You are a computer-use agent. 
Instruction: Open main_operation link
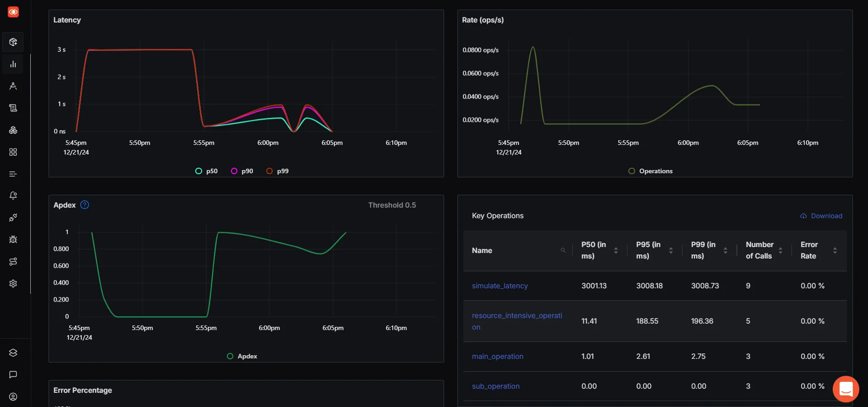click(x=498, y=356)
